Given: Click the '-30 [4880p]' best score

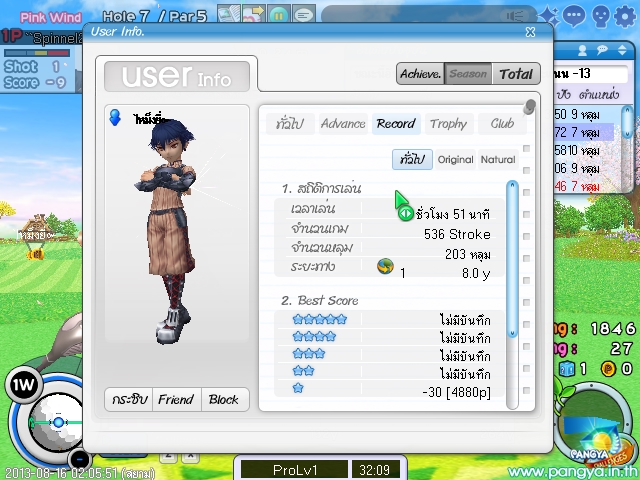Looking at the screenshot, I should click(456, 392).
